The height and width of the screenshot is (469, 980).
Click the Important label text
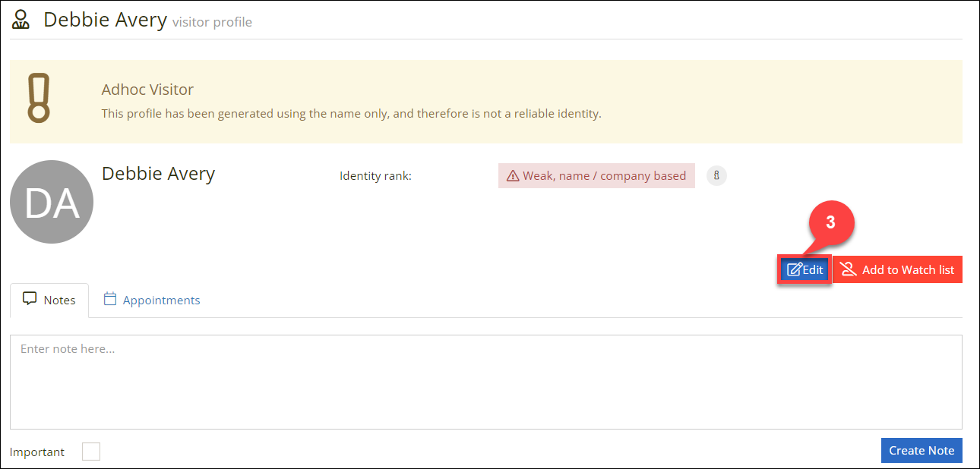[37, 452]
